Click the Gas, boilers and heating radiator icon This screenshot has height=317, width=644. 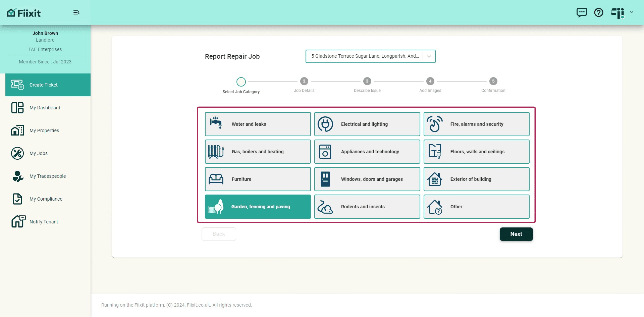point(216,152)
